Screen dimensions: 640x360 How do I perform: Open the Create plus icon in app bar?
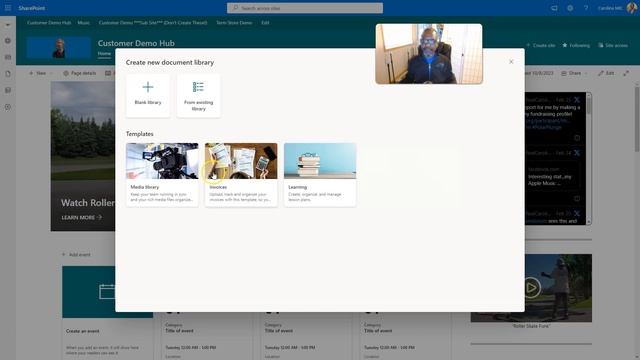pos(8,107)
